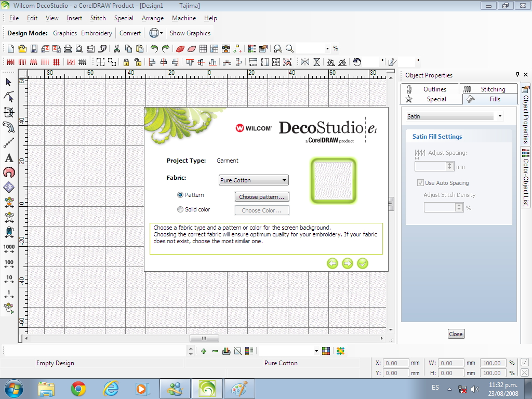
Task: Switch to Embroidery design mode
Action: (97, 33)
